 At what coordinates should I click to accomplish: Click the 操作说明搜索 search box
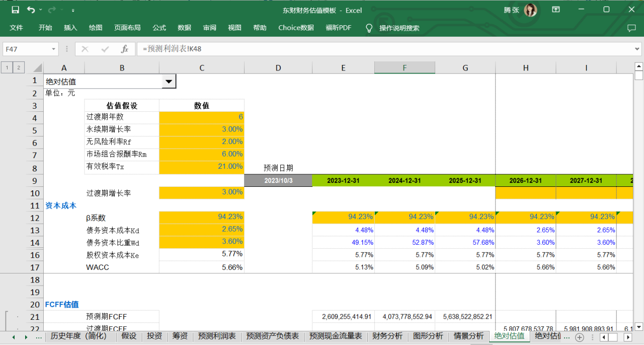(399, 28)
